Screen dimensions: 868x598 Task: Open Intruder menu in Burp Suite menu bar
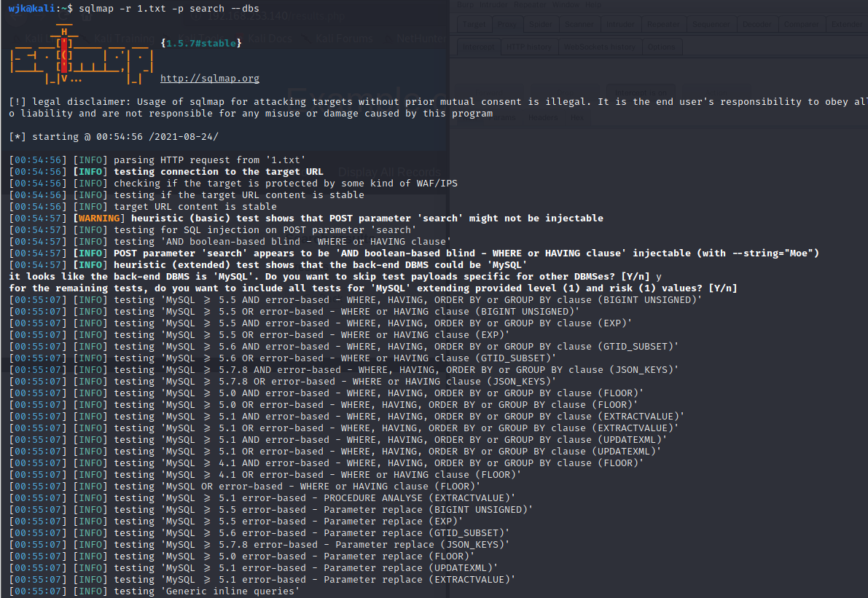point(494,5)
